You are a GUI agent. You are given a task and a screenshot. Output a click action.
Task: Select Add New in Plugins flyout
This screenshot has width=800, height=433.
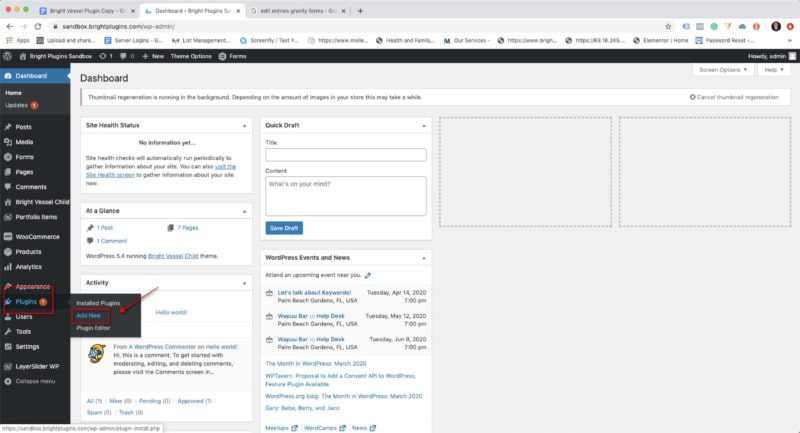(89, 316)
